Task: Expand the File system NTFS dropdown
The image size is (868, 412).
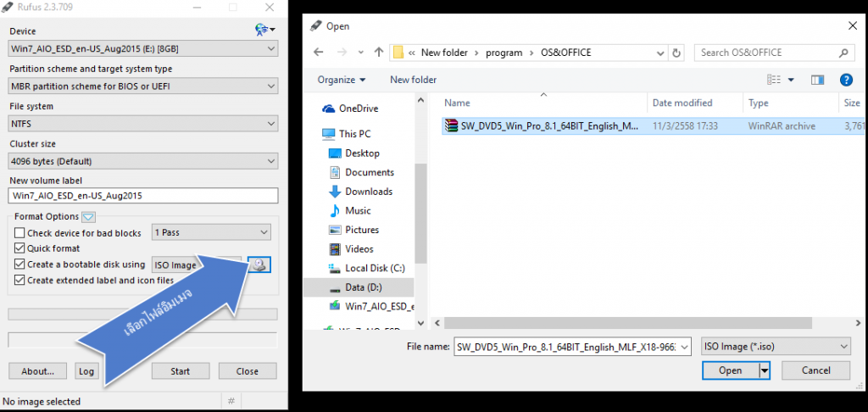Action: [143, 124]
